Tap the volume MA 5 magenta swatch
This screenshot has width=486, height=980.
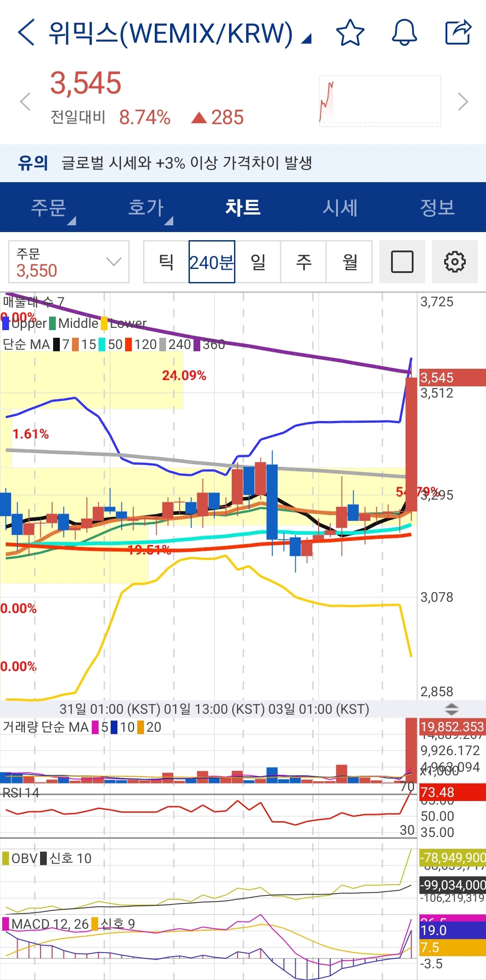click(95, 727)
